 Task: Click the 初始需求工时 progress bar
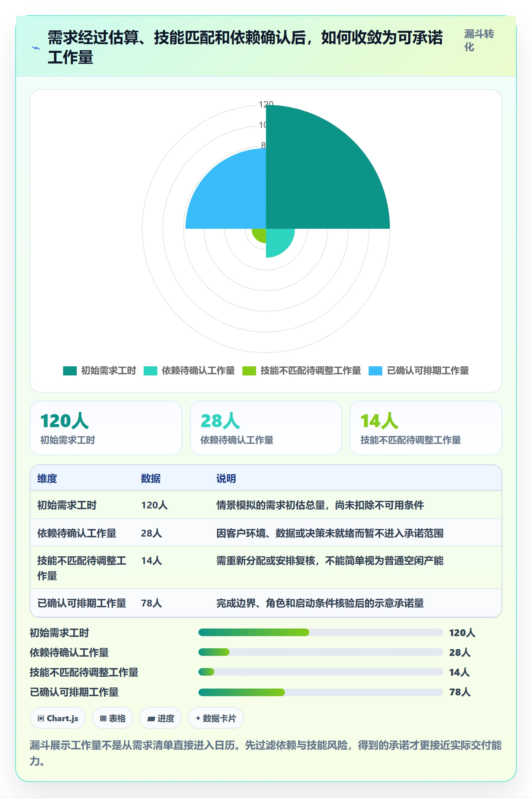click(320, 632)
